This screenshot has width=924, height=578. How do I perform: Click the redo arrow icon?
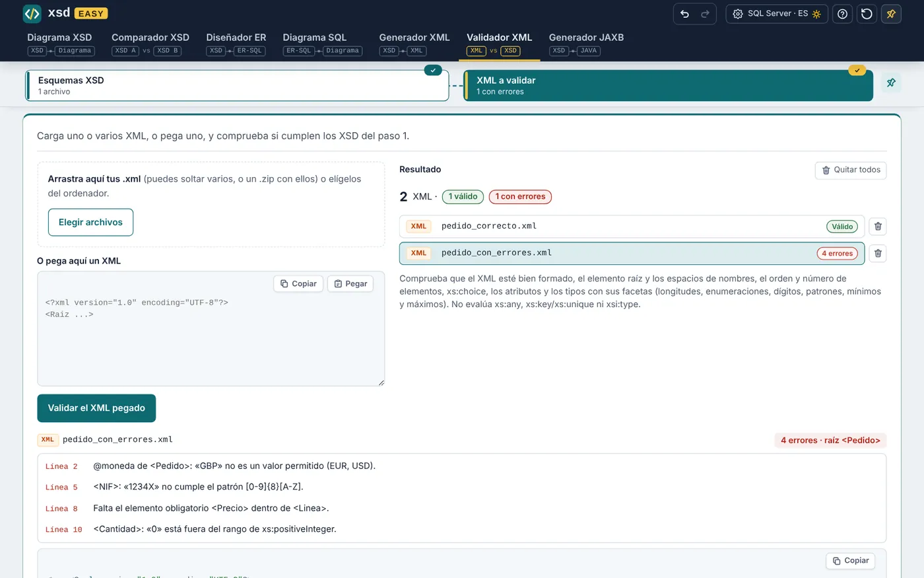pos(705,14)
